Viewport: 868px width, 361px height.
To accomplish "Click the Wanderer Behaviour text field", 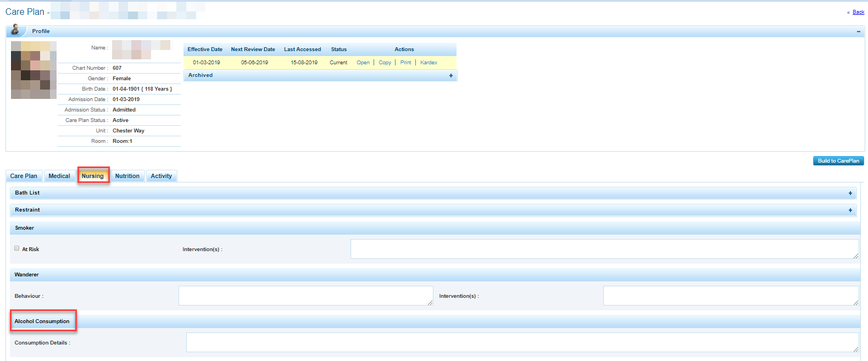I will [x=305, y=296].
